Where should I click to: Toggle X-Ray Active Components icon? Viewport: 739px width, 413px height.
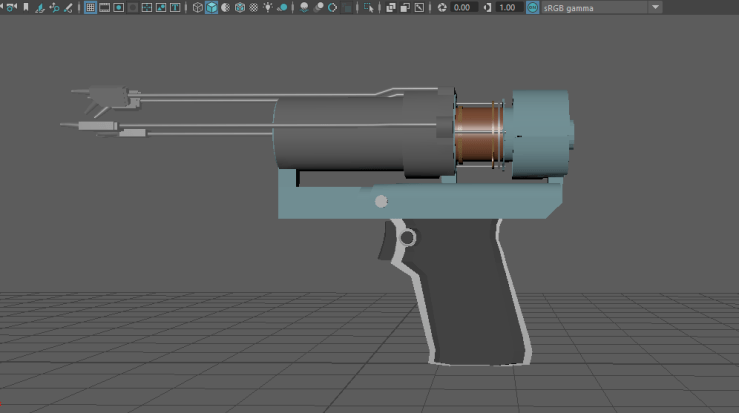(x=405, y=8)
